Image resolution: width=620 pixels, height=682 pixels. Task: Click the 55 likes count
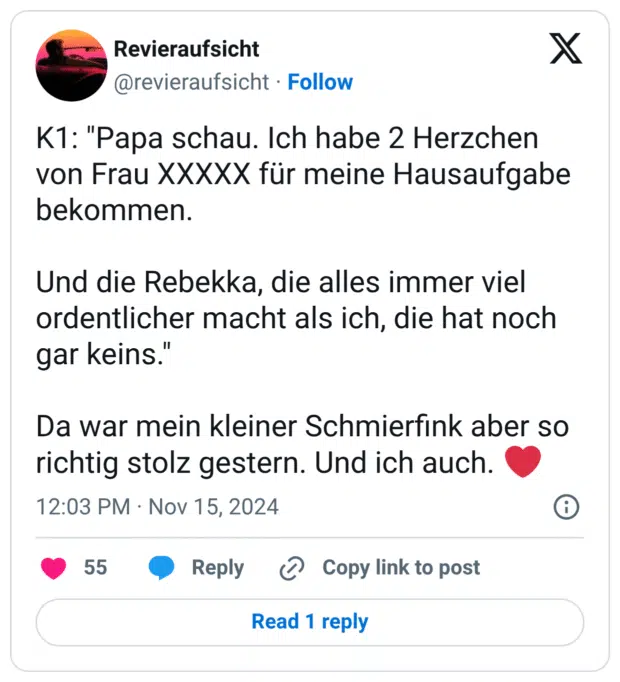[95, 568]
